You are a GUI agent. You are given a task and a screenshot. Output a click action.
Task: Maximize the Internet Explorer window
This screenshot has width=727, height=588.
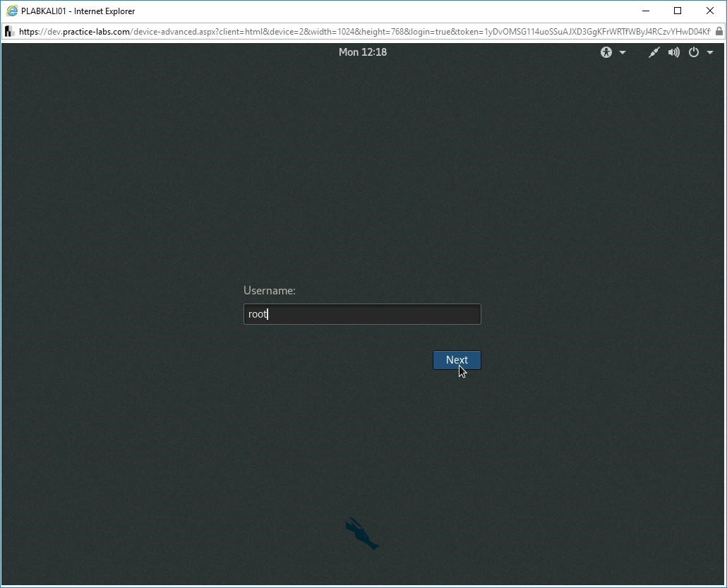click(x=678, y=11)
